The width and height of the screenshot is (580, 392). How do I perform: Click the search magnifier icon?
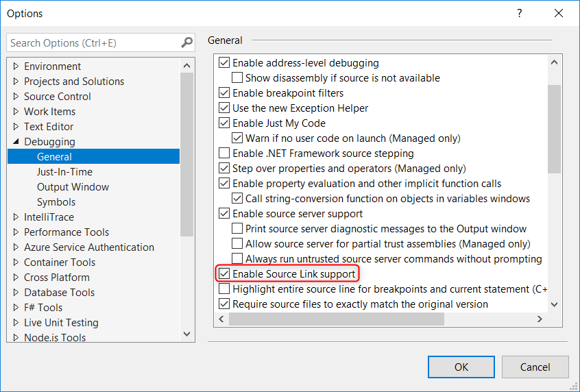[x=187, y=42]
